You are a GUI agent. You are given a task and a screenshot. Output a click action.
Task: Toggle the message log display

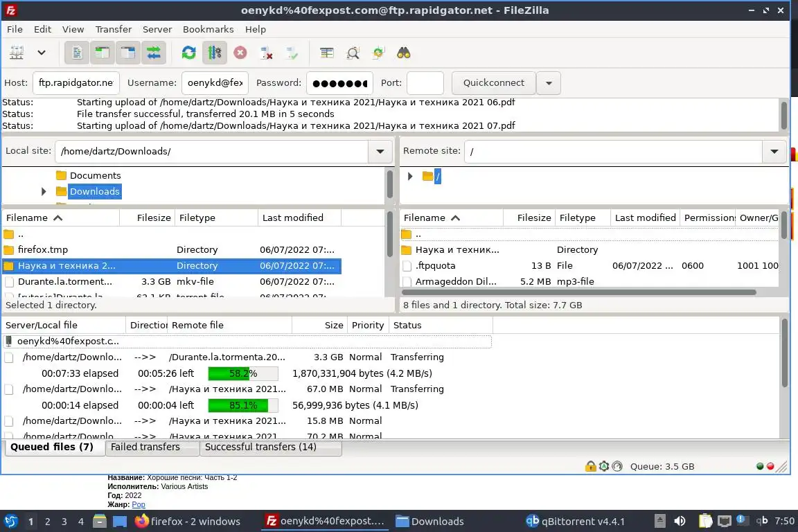point(77,53)
